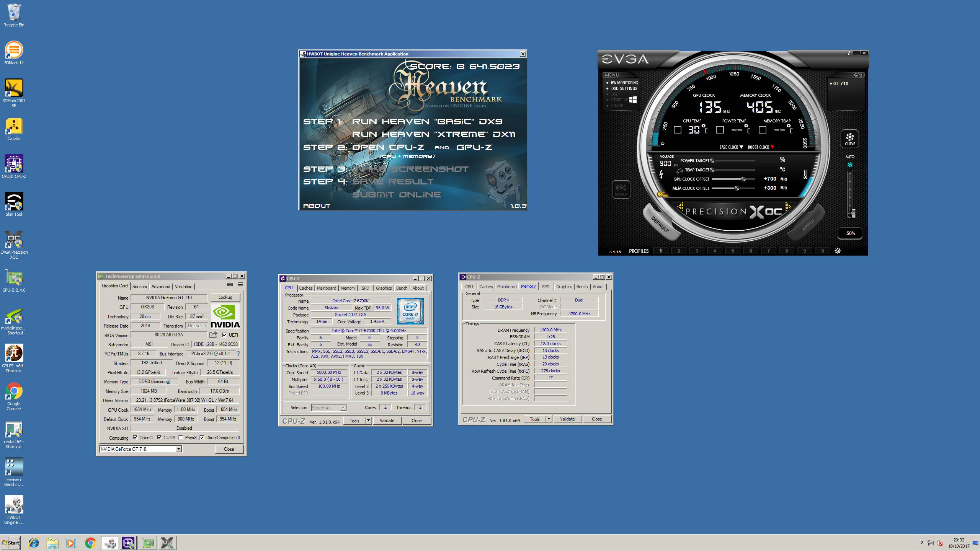The width and height of the screenshot is (980, 551).
Task: Open the Mainboard tab in CPU-Z CPU window
Action: 327,288
